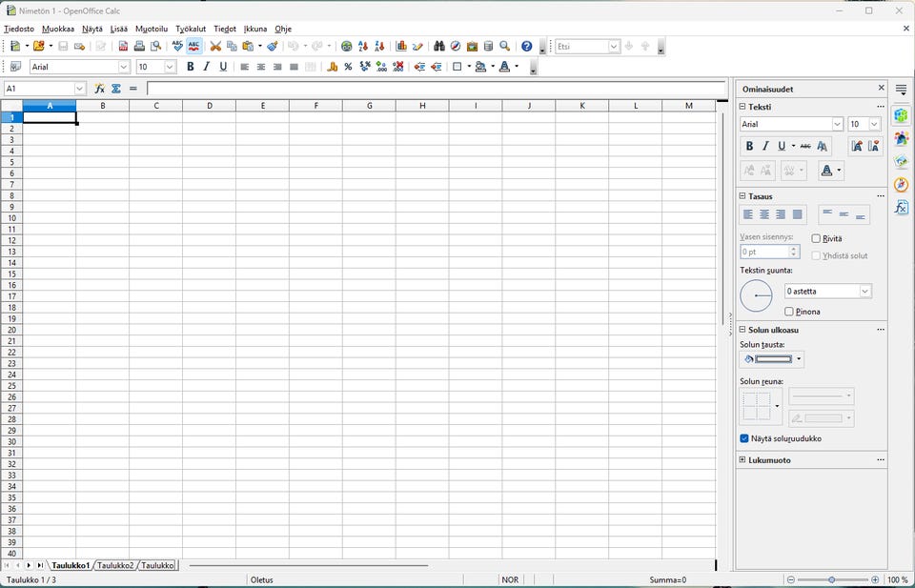Viewport: 915px width, 588px height.
Task: Insert a chart icon
Action: click(401, 46)
